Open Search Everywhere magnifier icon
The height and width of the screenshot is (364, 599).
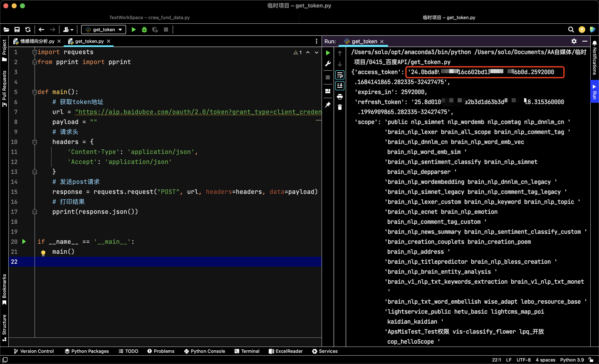point(571,30)
